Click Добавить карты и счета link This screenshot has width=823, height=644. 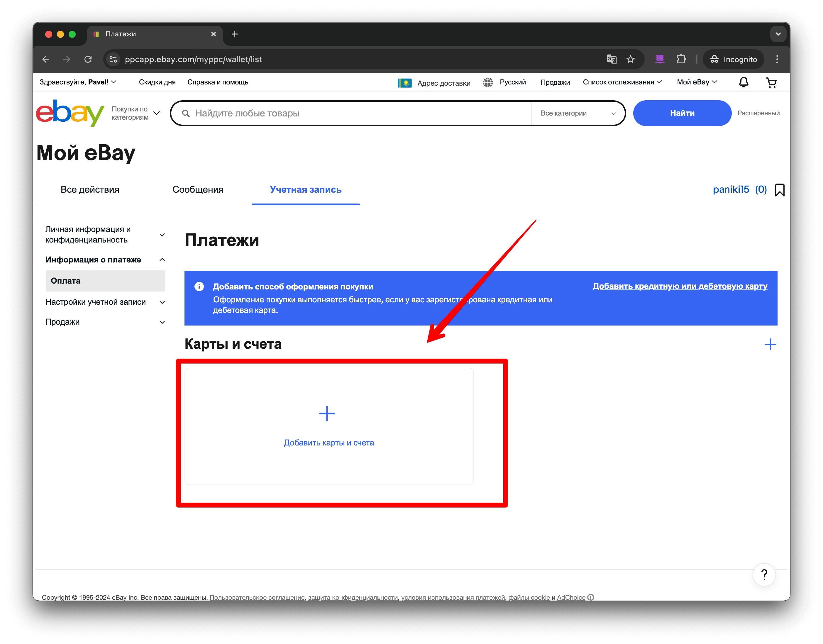[328, 443]
